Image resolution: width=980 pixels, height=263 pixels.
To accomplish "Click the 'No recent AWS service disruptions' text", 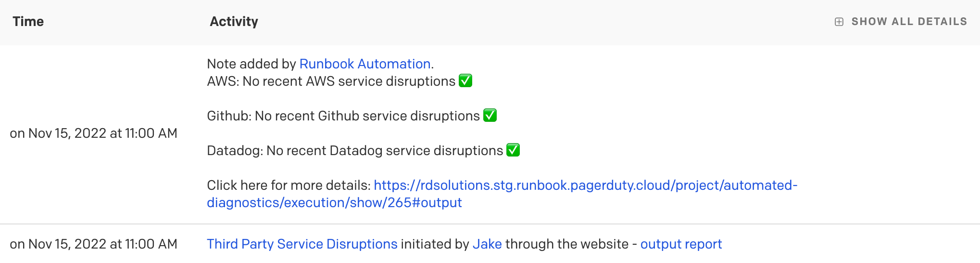I will point(349,81).
